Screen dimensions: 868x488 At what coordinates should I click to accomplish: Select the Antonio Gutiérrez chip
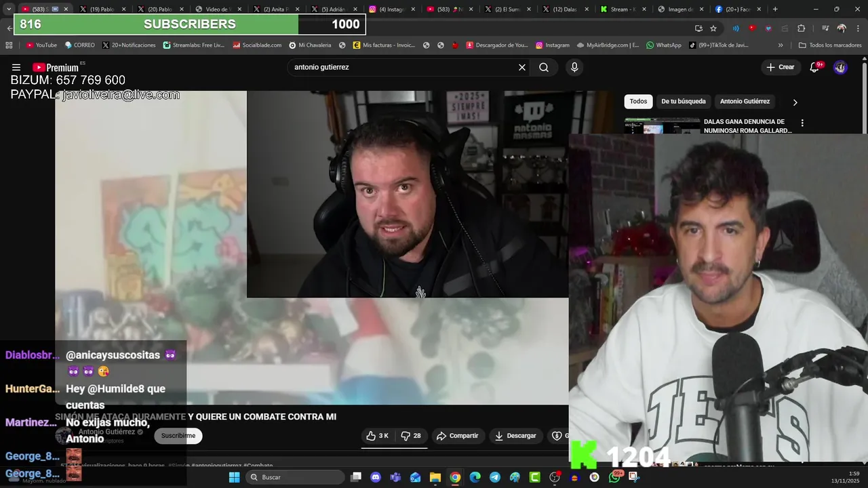pos(745,102)
